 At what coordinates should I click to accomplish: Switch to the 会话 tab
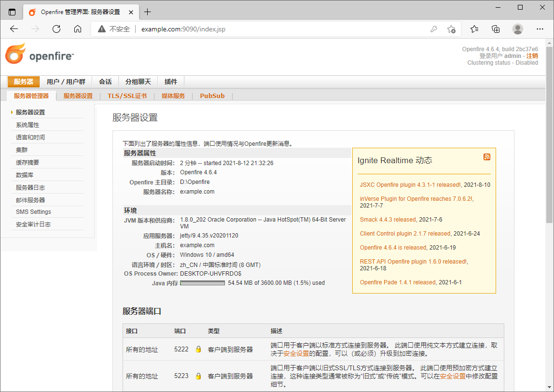tap(105, 82)
